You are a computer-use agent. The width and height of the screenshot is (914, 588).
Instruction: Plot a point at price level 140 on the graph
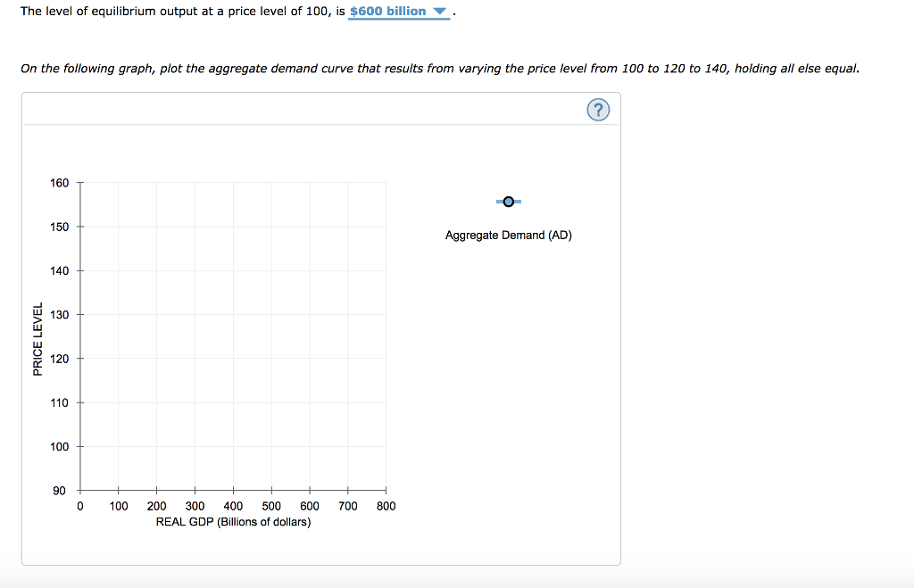(156, 270)
